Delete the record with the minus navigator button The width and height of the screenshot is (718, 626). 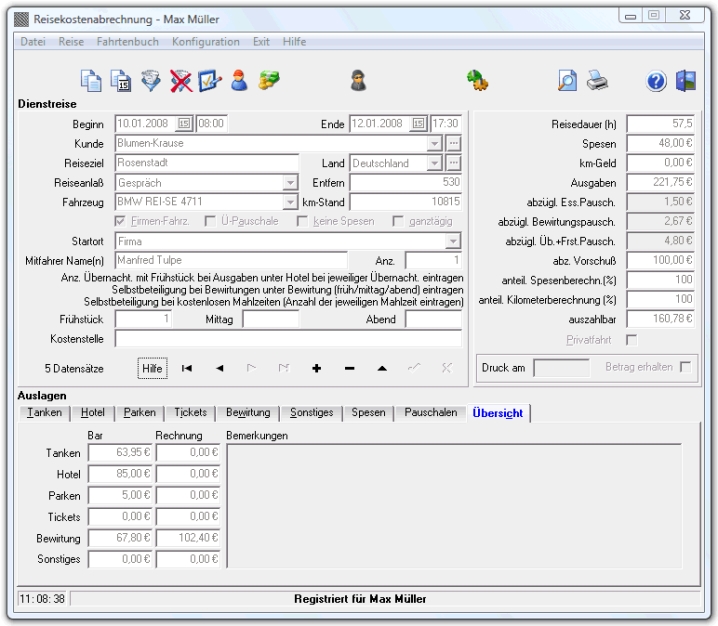350,368
